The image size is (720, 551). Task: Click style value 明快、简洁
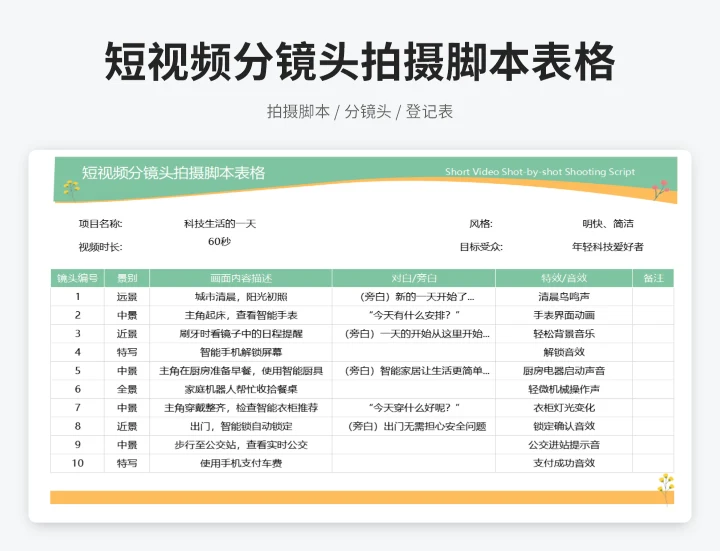click(x=608, y=224)
